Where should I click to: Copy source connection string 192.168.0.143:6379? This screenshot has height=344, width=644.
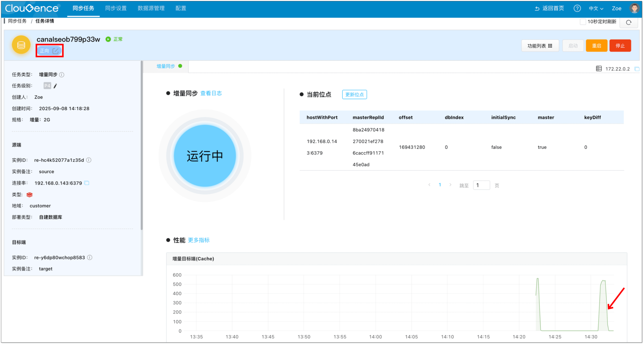[x=87, y=183]
